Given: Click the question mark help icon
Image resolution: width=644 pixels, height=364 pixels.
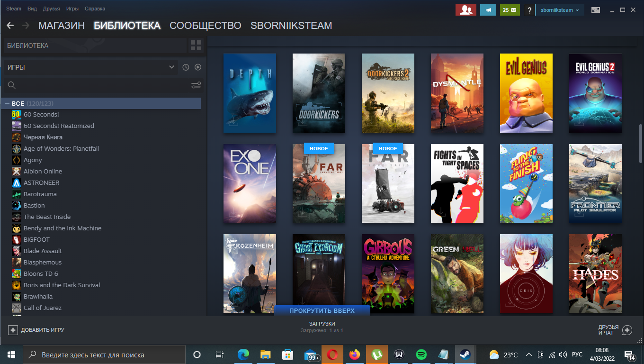Looking at the screenshot, I should click(x=529, y=10).
